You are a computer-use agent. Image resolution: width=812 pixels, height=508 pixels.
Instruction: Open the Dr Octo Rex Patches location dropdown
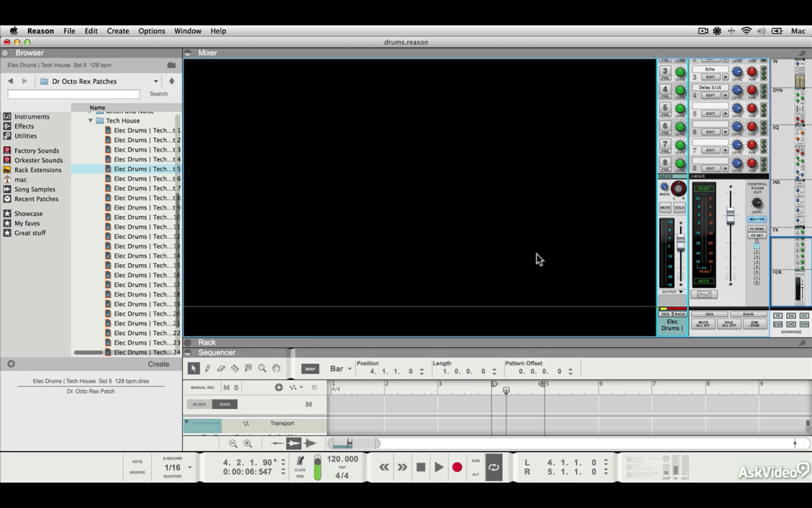pos(155,81)
